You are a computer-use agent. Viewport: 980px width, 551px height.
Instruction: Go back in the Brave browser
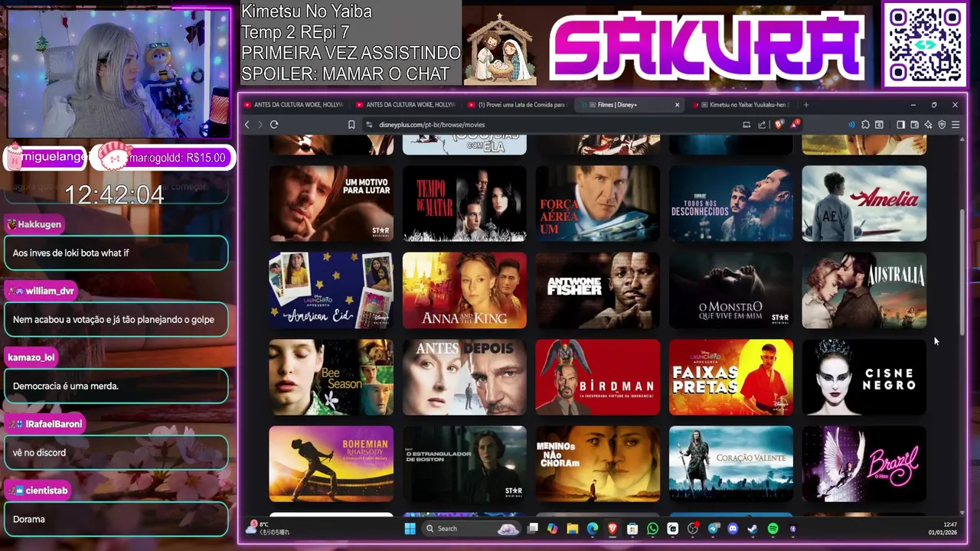247,125
